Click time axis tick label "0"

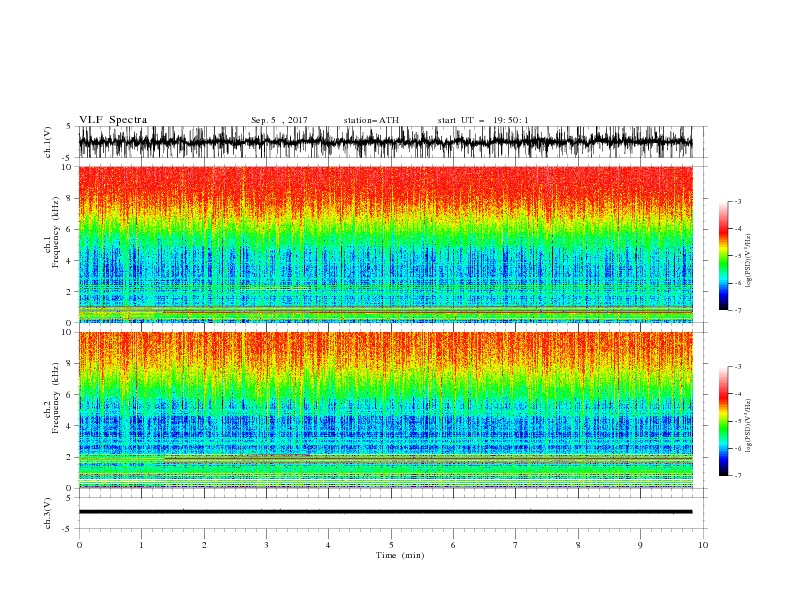pyautogui.click(x=79, y=545)
